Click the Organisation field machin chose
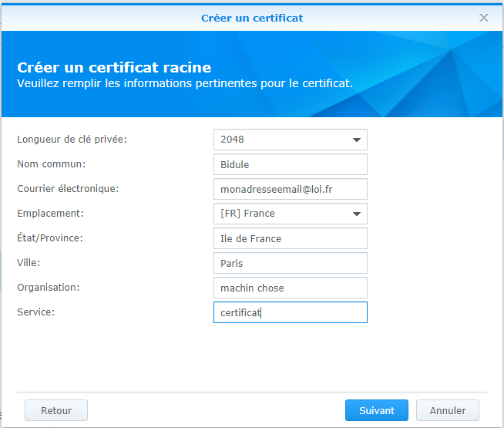Image resolution: width=504 pixels, height=428 pixels. (x=291, y=288)
